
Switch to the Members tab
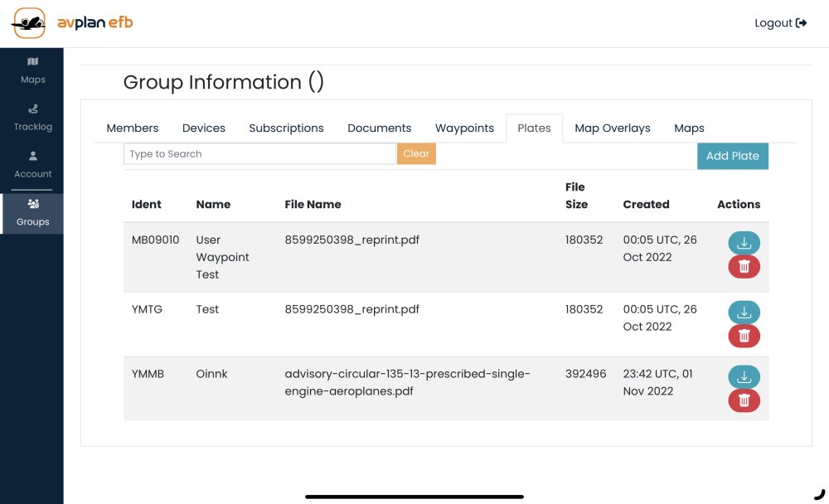pos(133,128)
